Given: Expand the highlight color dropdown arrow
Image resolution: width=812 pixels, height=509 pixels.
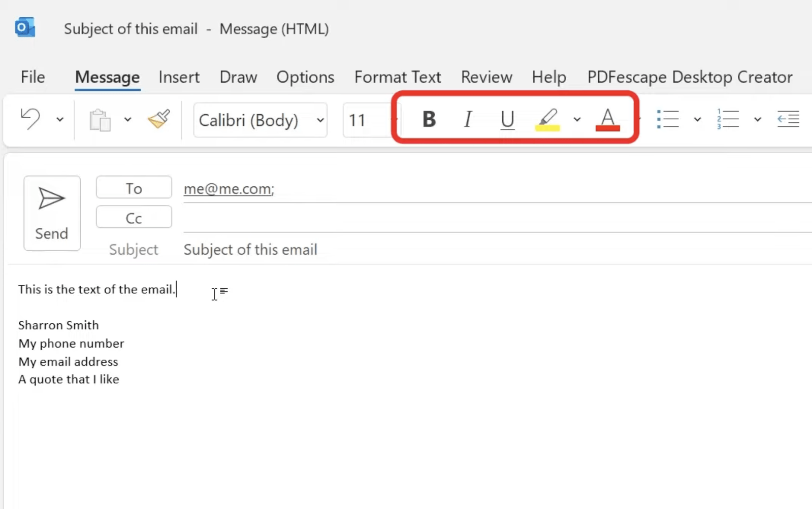Looking at the screenshot, I should click(577, 120).
